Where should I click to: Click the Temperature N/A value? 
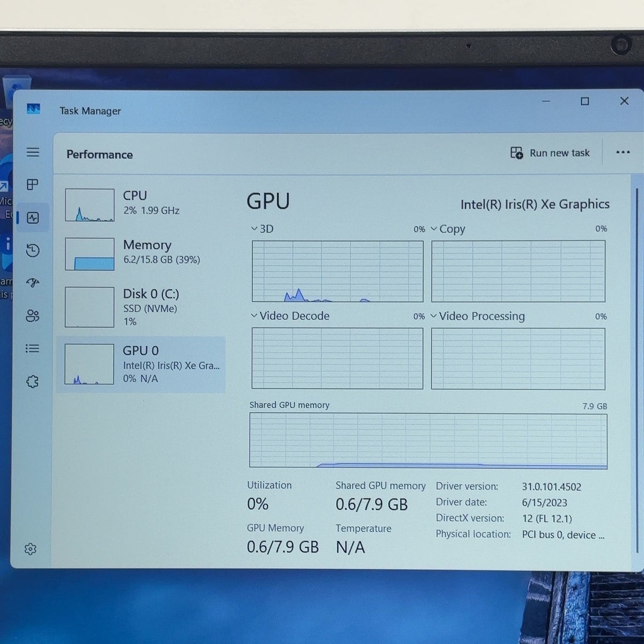(350, 547)
